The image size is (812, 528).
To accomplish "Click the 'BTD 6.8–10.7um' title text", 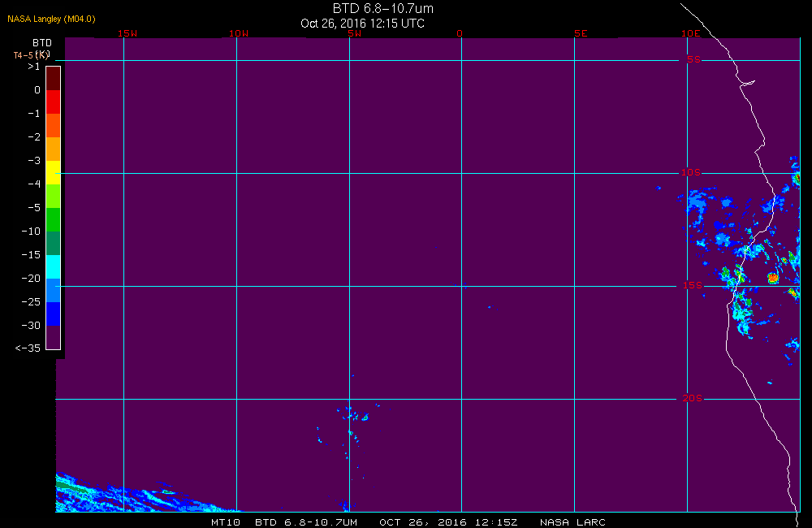I will point(382,8).
